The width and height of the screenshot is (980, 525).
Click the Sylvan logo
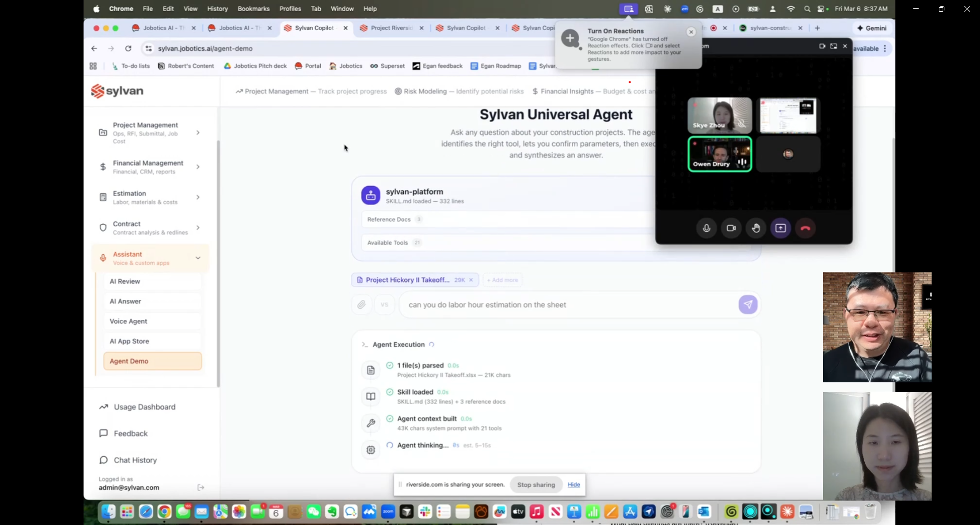[x=117, y=91]
